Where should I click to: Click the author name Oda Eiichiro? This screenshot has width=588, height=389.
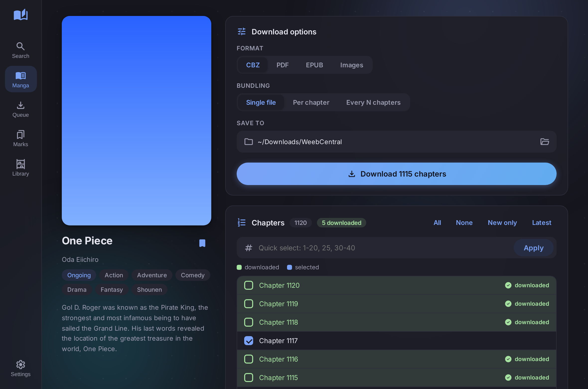coord(80,260)
